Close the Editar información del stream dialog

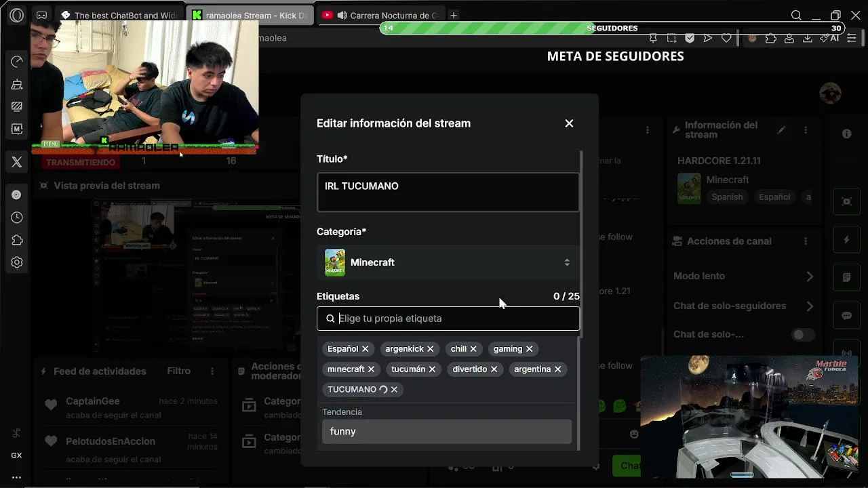(x=569, y=123)
